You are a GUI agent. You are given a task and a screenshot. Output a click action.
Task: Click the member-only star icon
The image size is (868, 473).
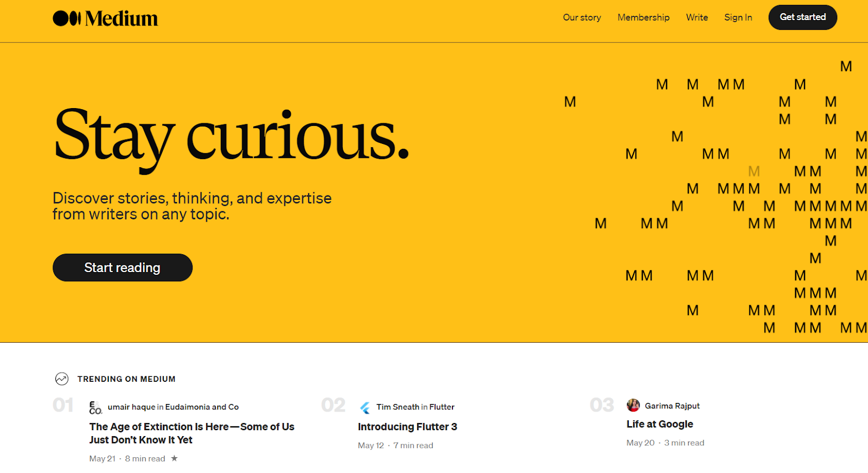tap(174, 458)
